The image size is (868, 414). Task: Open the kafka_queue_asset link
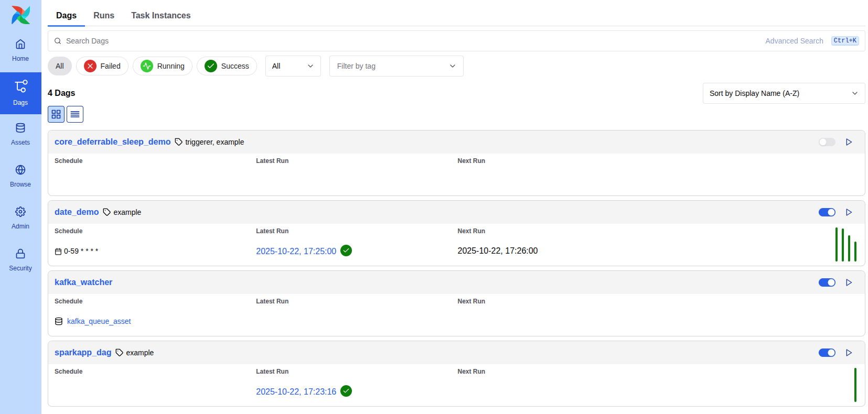pos(99,321)
